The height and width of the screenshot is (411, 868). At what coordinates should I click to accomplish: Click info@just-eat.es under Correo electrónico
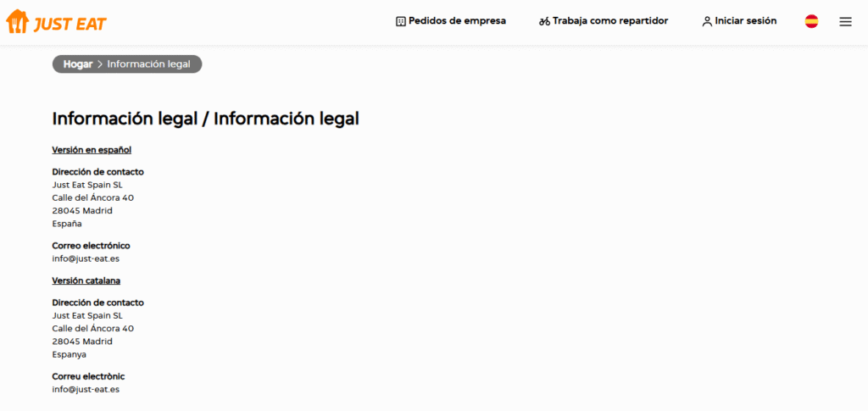point(86,258)
